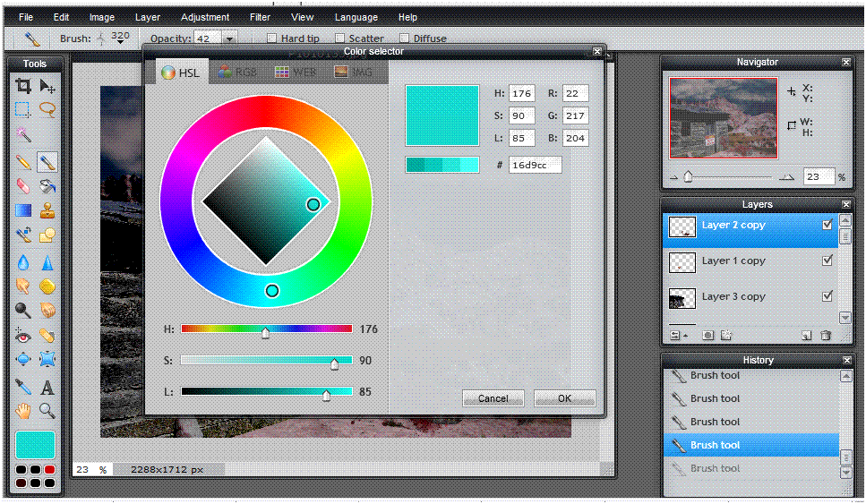The image size is (866, 504).
Task: Select the Lasso tool
Action: (47, 110)
